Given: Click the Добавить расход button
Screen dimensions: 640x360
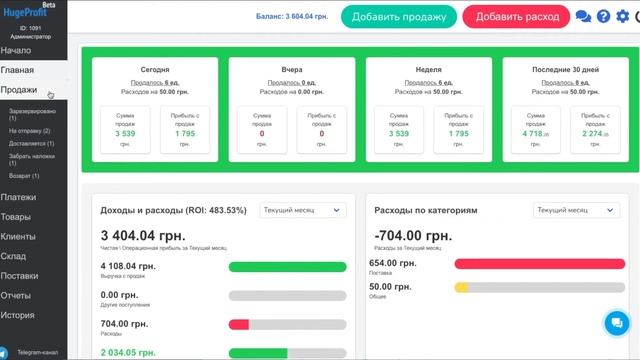Looking at the screenshot, I should tap(516, 17).
